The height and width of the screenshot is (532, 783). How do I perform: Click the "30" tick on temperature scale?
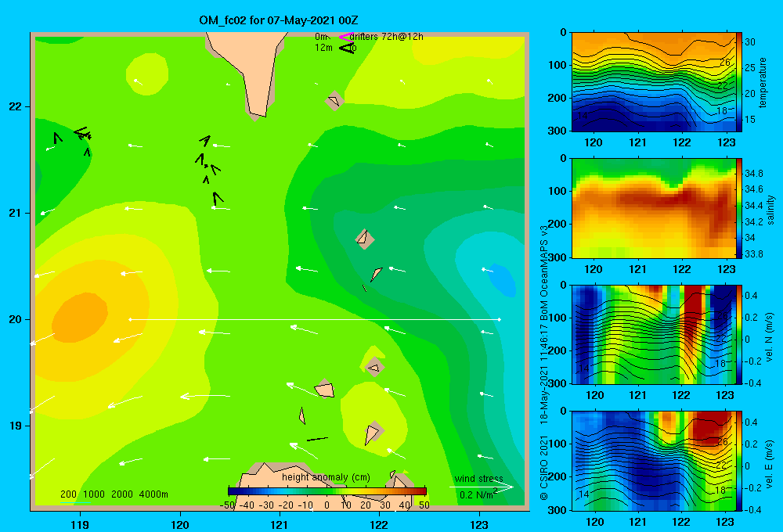750,42
